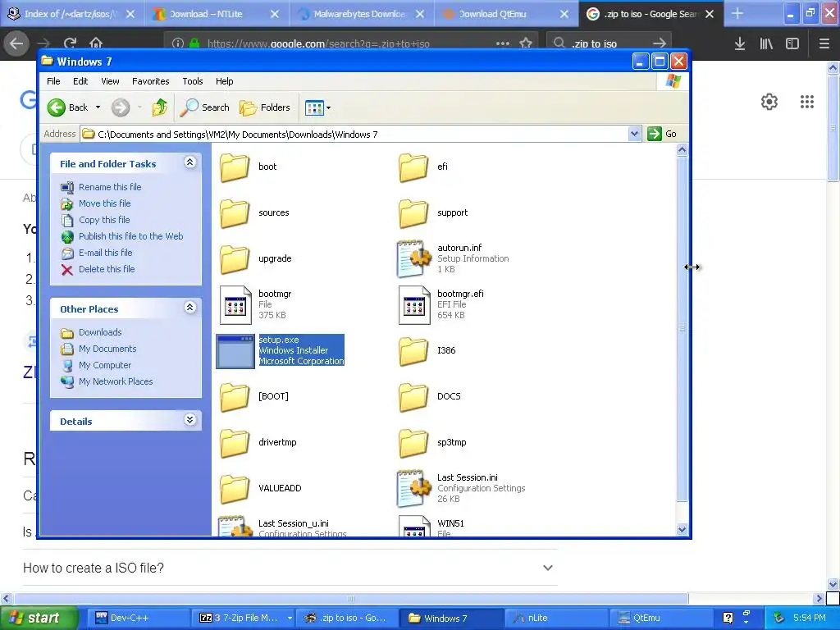This screenshot has width=840, height=630.
Task: Open the View menu
Action: (110, 81)
